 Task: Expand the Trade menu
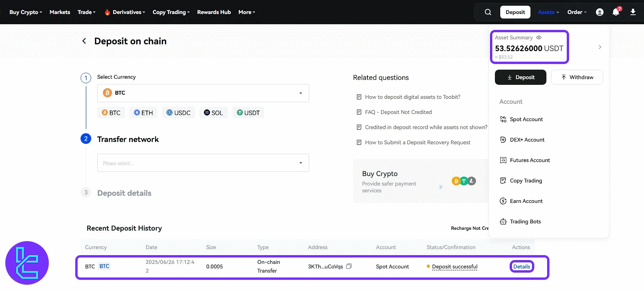[87, 12]
